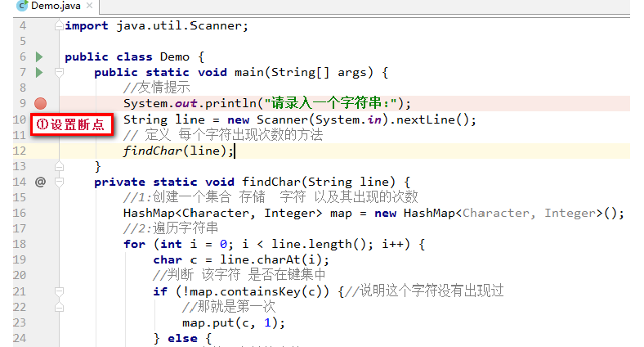Screen dimensions: 644x347
Task: Click class name Demo on line 6
Action: (x=175, y=56)
